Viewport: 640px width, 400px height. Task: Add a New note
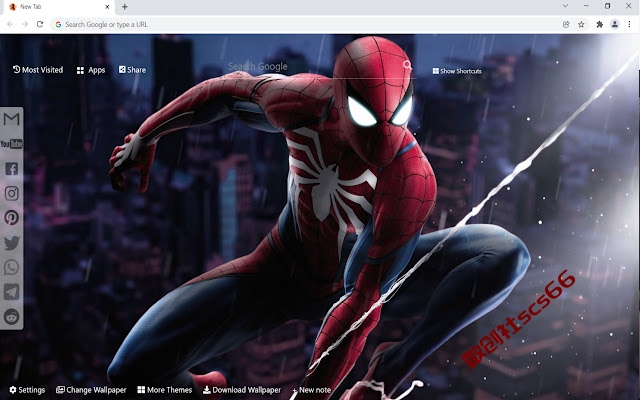pyautogui.click(x=312, y=390)
